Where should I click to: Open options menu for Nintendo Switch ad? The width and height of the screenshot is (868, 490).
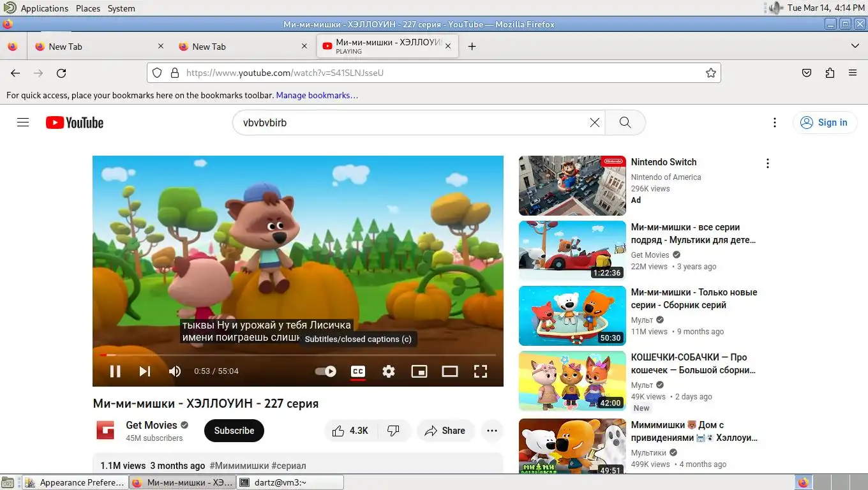tap(768, 163)
